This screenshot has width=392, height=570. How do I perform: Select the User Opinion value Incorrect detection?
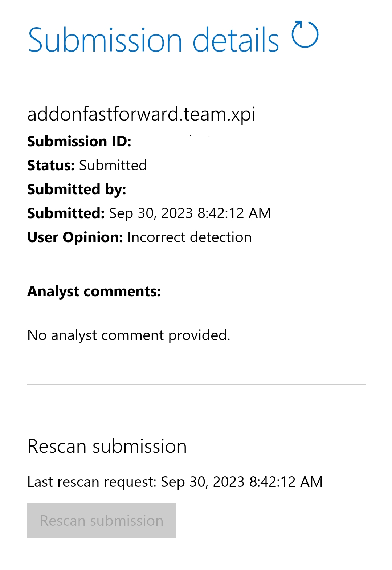(189, 237)
